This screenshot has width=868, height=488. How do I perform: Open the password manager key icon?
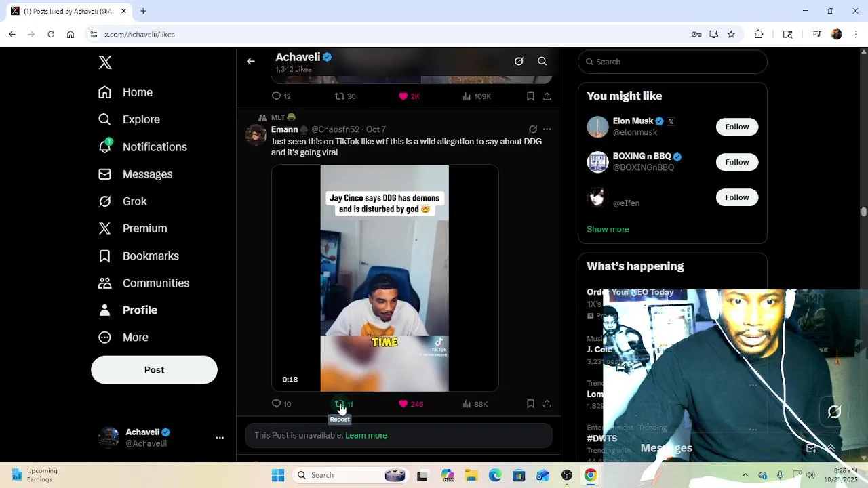696,34
